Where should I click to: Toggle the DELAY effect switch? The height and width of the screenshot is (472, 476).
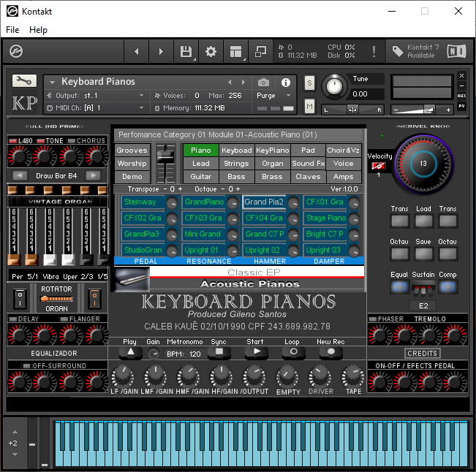pyautogui.click(x=13, y=319)
